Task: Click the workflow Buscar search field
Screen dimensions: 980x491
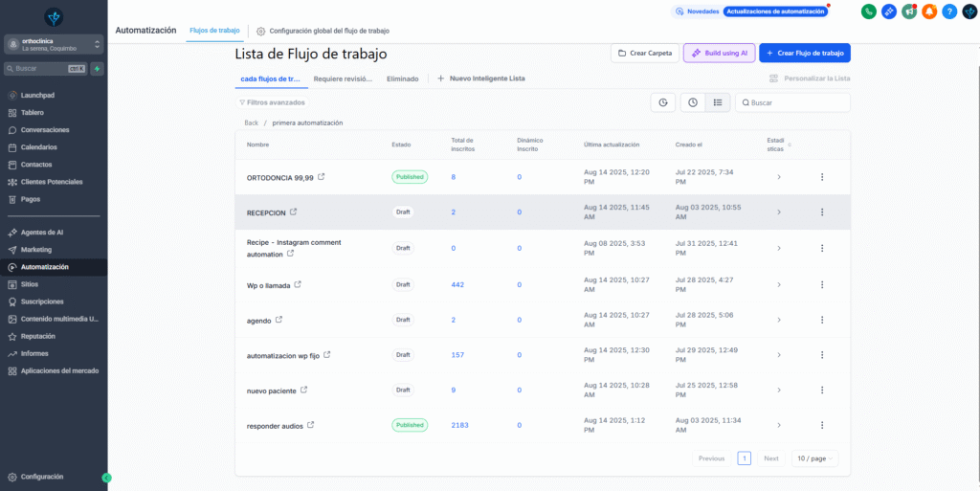Action: click(x=796, y=102)
